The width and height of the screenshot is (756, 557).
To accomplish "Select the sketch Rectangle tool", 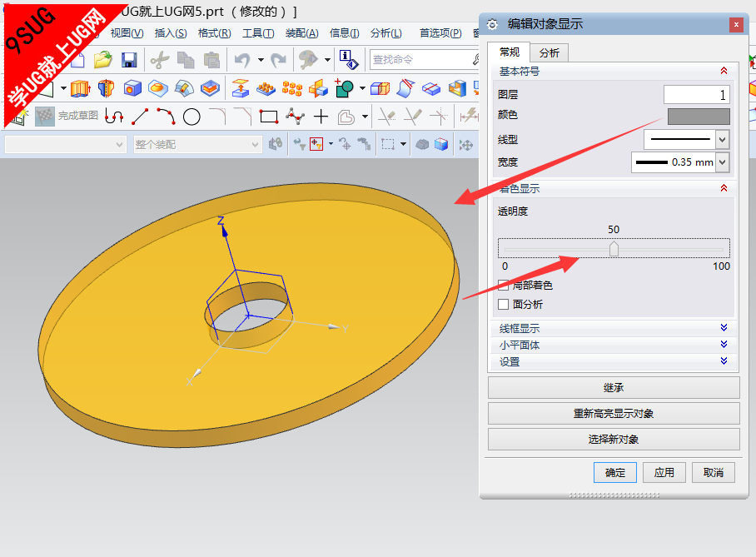I will point(269,117).
